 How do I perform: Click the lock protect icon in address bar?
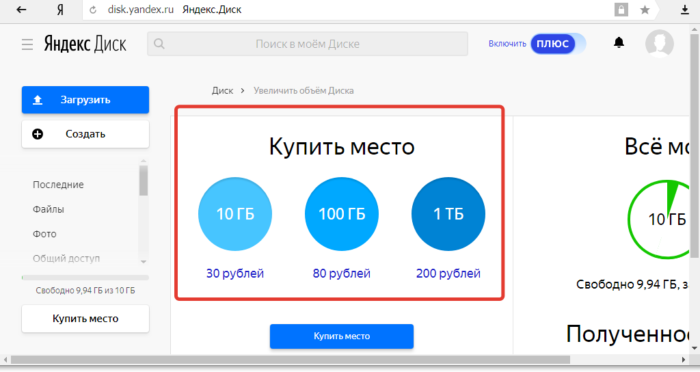coord(621,9)
